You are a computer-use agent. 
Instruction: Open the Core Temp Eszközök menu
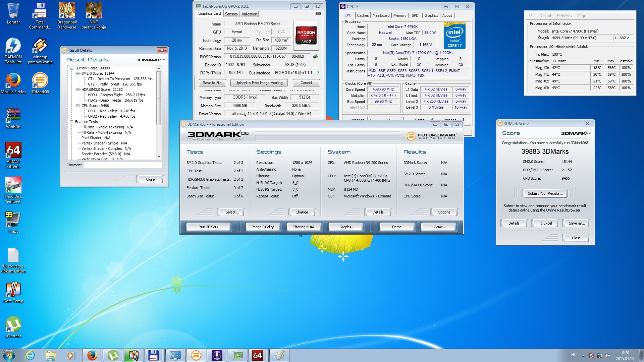565,16
